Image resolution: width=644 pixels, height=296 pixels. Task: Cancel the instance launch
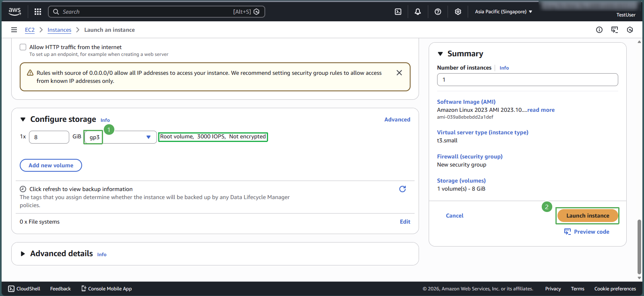[x=454, y=216]
